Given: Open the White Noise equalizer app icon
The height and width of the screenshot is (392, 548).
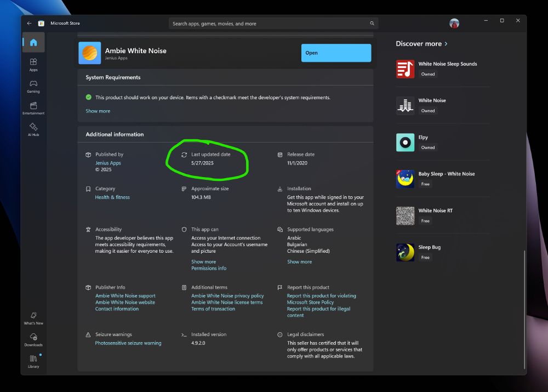Looking at the screenshot, I should (405, 106).
